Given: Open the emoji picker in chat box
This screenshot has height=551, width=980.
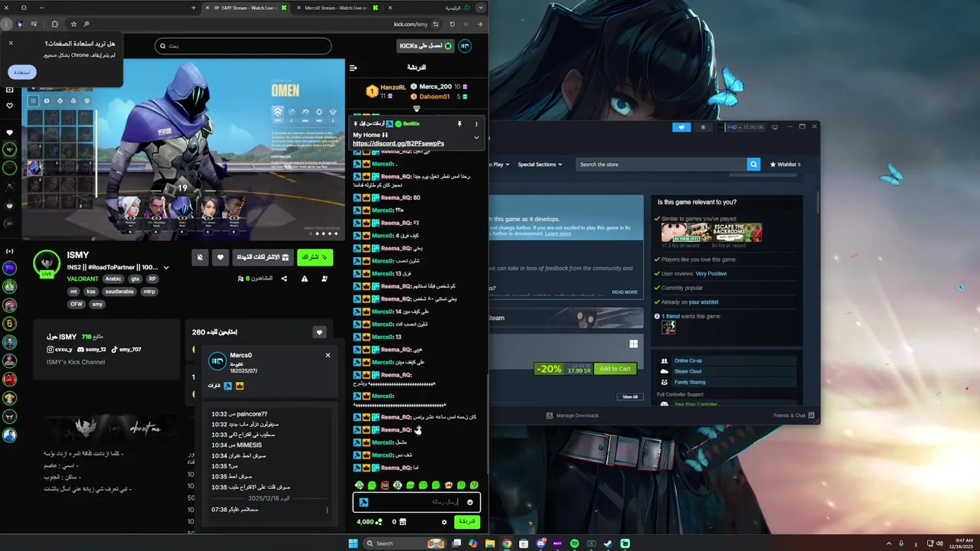Looking at the screenshot, I should [x=470, y=502].
